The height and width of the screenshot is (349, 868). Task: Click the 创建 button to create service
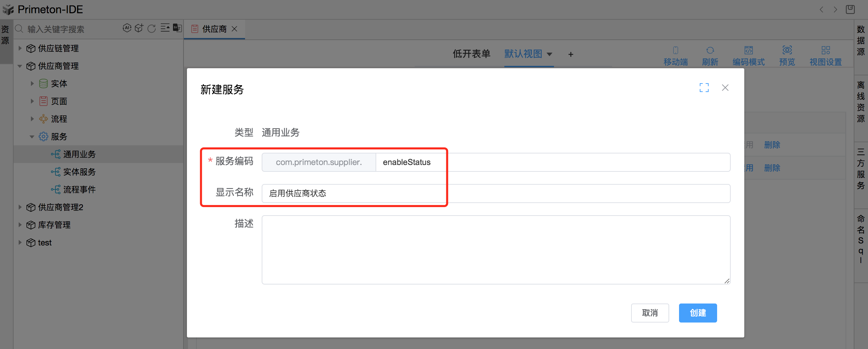point(698,313)
